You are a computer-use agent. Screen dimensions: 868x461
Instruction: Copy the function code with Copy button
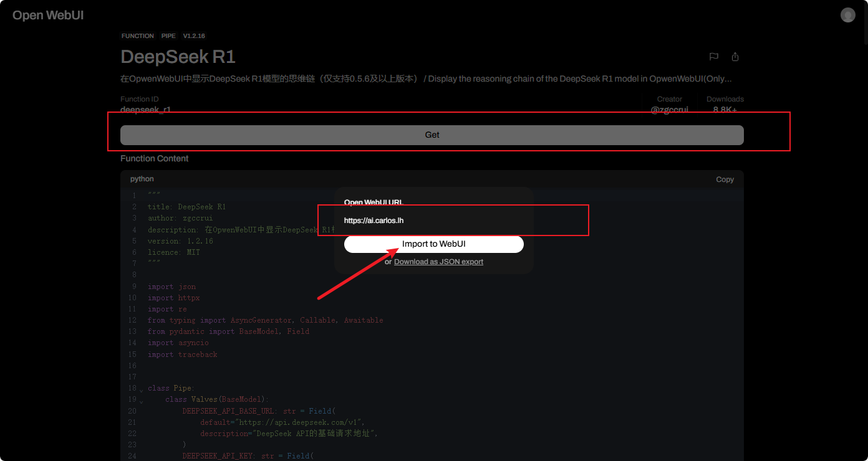725,179
